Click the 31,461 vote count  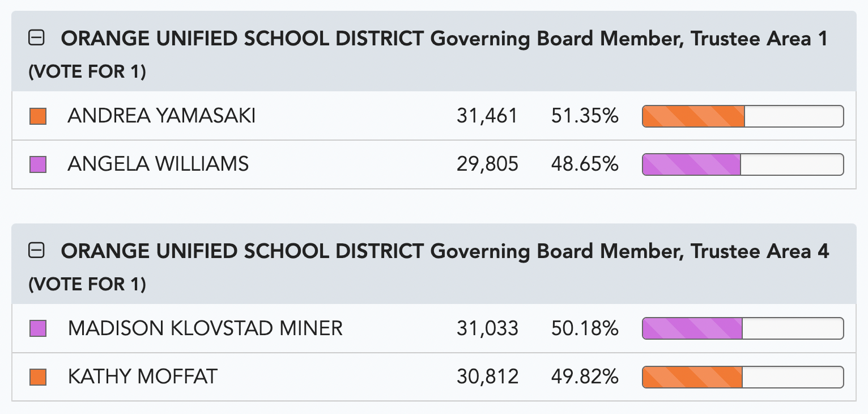point(487,116)
